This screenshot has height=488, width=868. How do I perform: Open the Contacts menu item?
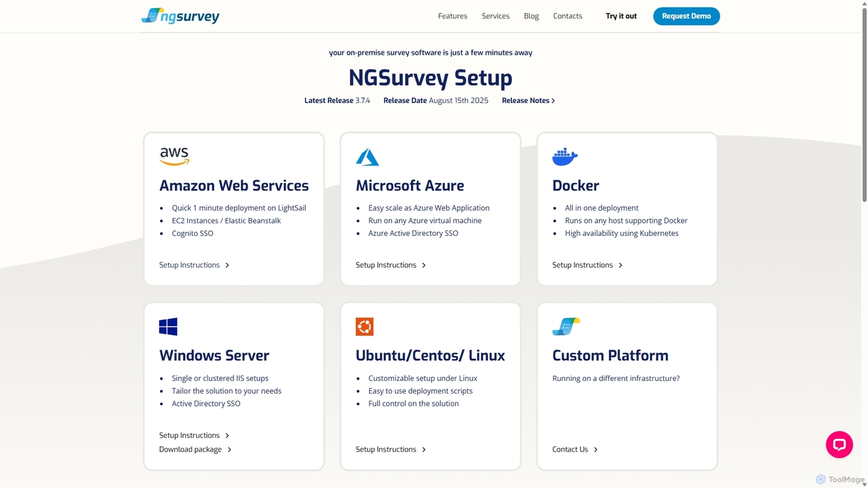(568, 16)
